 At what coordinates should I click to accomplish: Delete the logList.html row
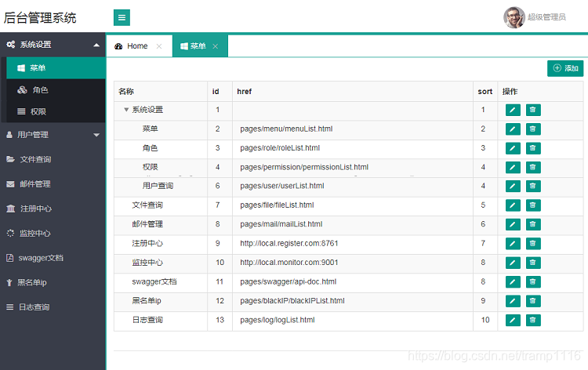pyautogui.click(x=533, y=320)
